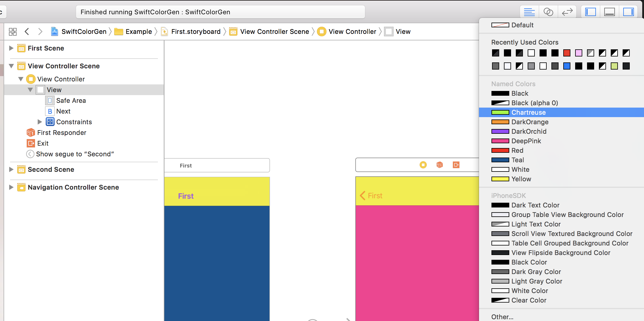
Task: Open the Other... color picker option
Action: click(502, 317)
